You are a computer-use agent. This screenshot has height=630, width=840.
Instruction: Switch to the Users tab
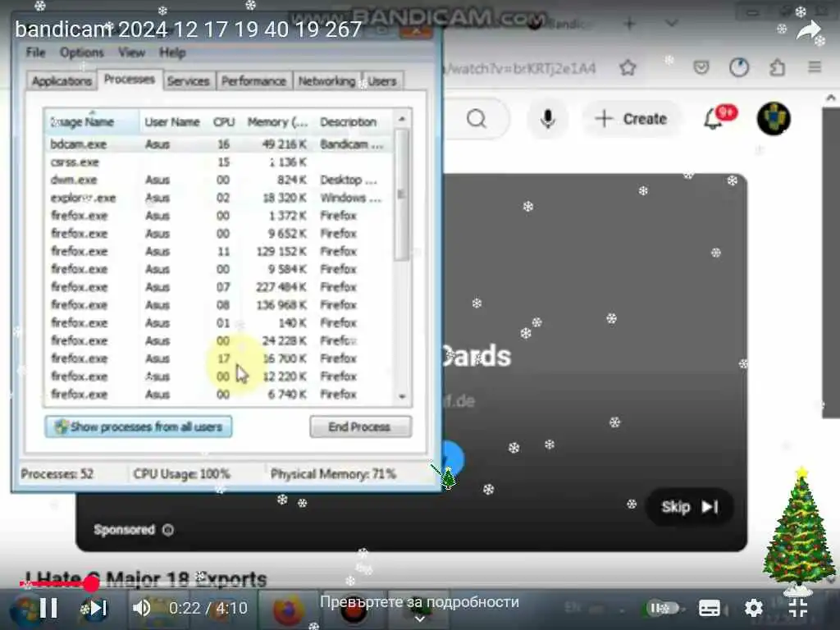pos(382,81)
